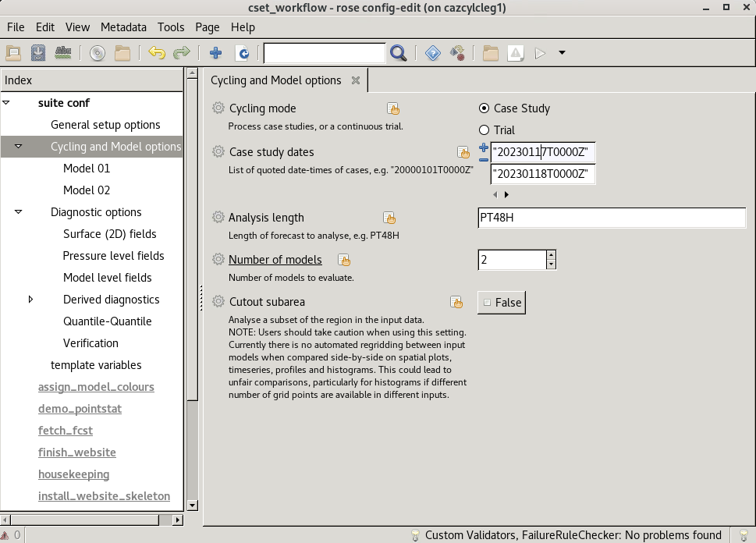This screenshot has height=543, width=756.
Task: Click the Transform macros icon
Action: (x=457, y=52)
